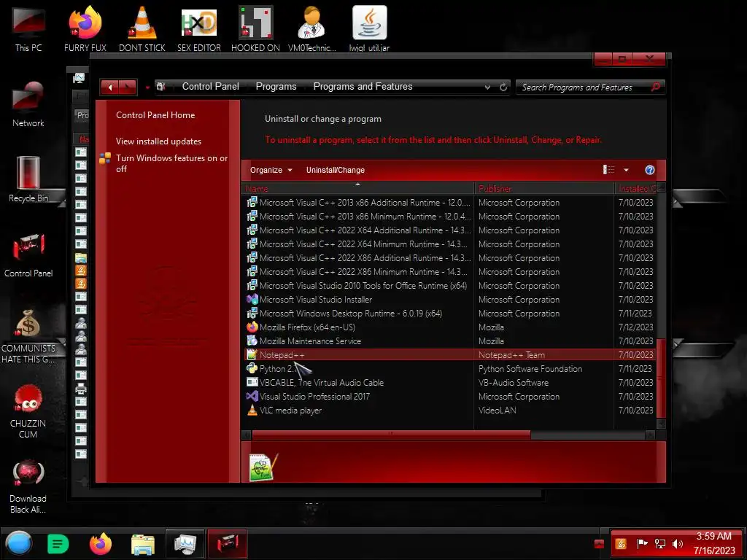Open Control Panel desktop icon

[x=28, y=255]
